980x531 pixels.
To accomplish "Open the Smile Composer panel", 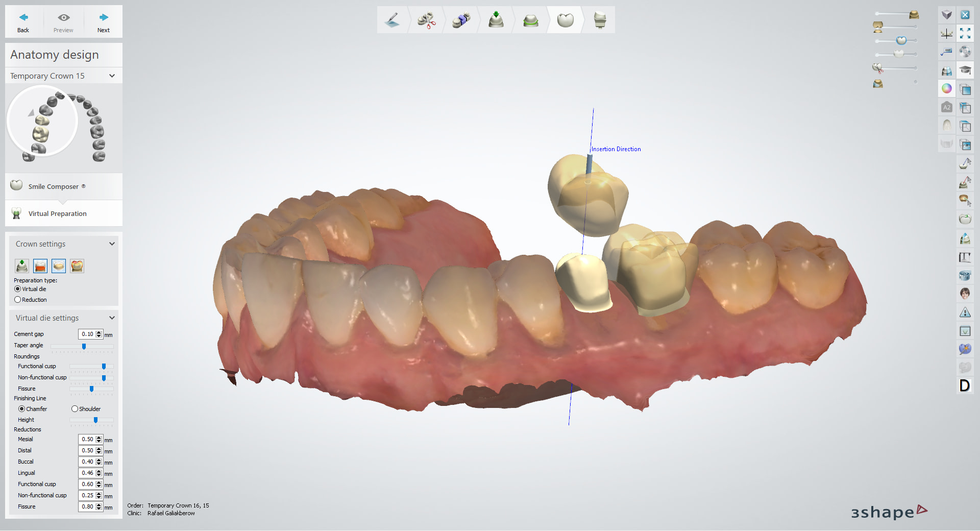I will click(56, 186).
